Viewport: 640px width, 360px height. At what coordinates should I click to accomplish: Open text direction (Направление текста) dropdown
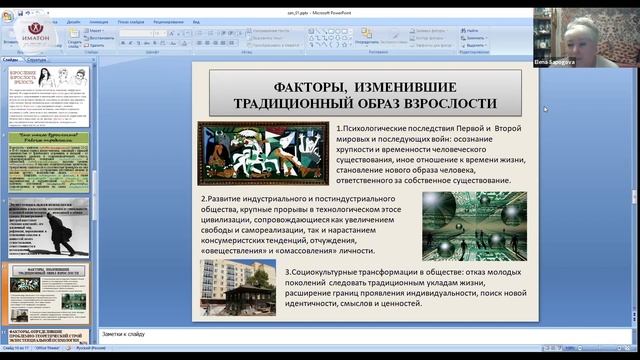click(269, 31)
